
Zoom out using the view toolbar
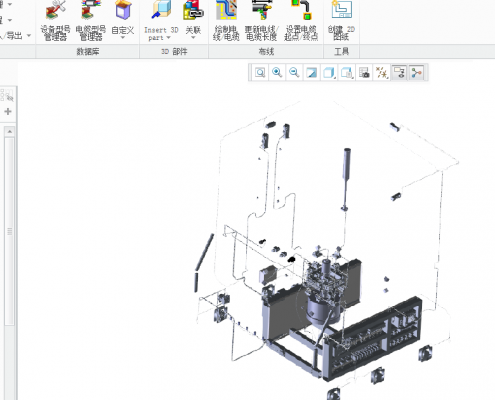pyautogui.click(x=294, y=73)
